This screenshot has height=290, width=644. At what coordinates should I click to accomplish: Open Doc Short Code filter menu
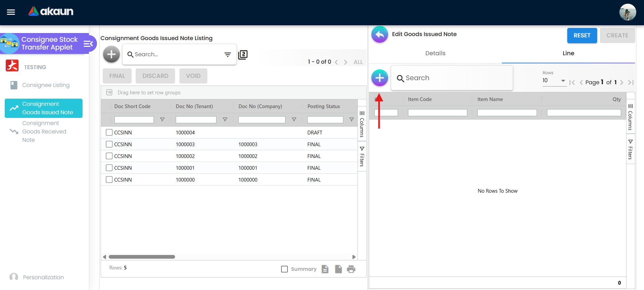tap(162, 120)
